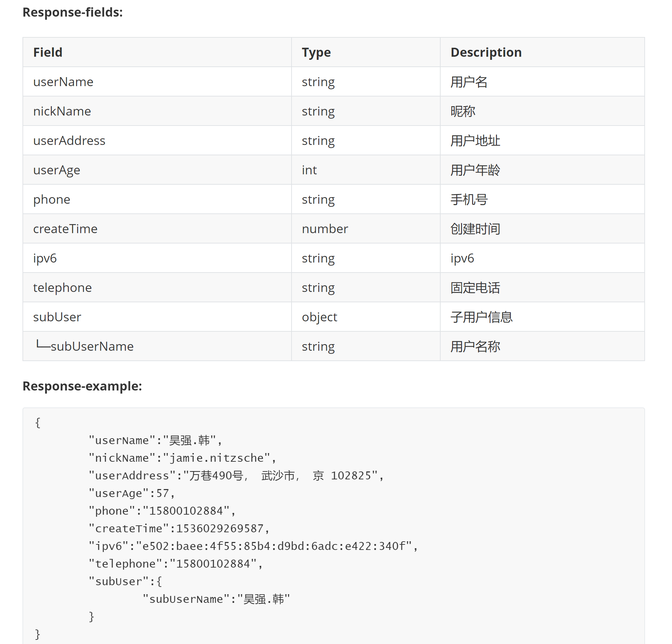672x644 pixels.
Task: Click the 子用户信息 description cell
Action: (x=542, y=317)
